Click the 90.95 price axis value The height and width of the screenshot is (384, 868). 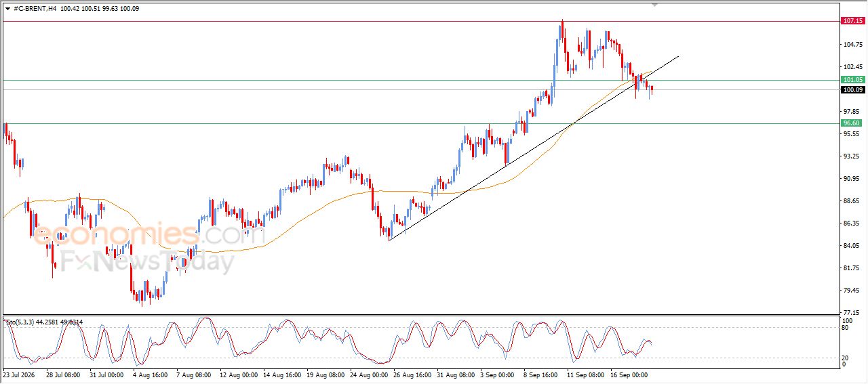[852, 178]
